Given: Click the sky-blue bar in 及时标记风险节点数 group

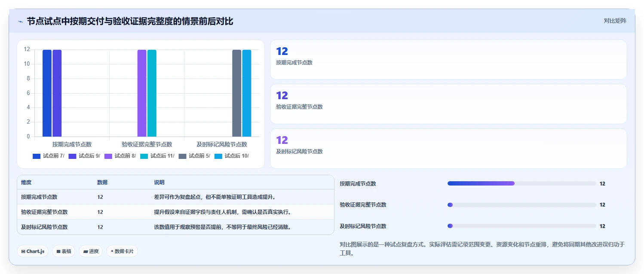Looking at the screenshot, I should 247,93.
